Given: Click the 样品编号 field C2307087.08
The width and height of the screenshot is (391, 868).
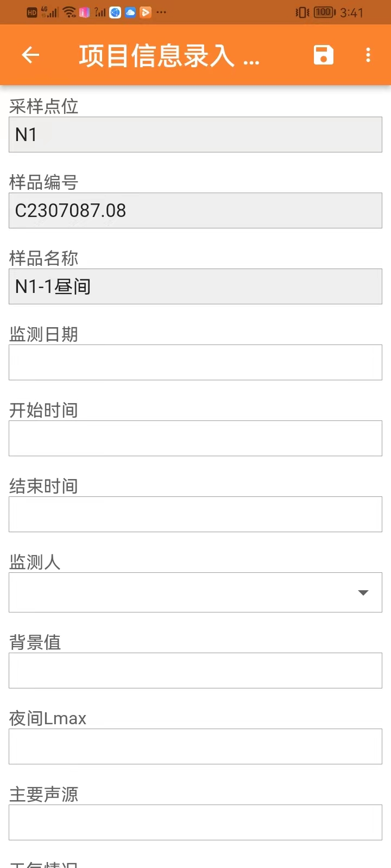Looking at the screenshot, I should (195, 210).
